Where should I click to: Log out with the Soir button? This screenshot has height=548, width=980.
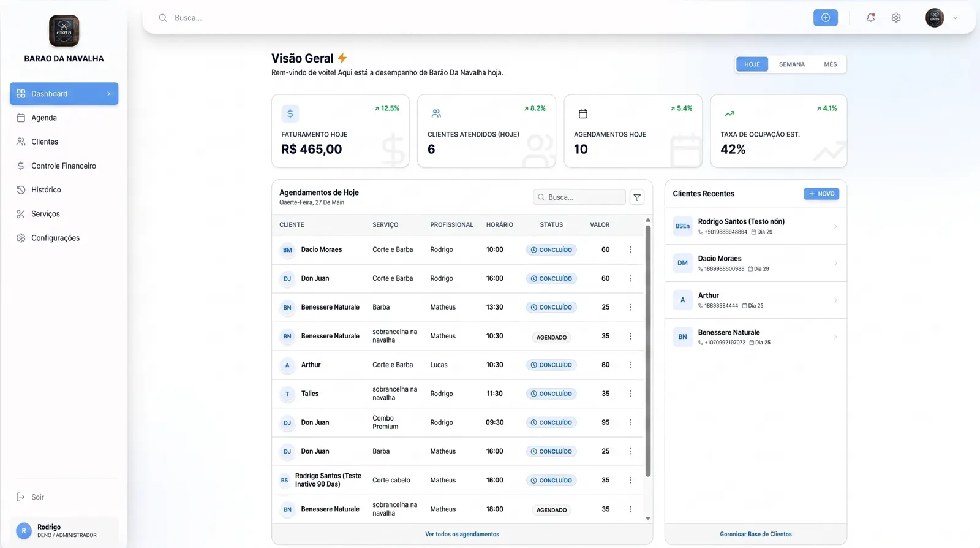point(31,497)
